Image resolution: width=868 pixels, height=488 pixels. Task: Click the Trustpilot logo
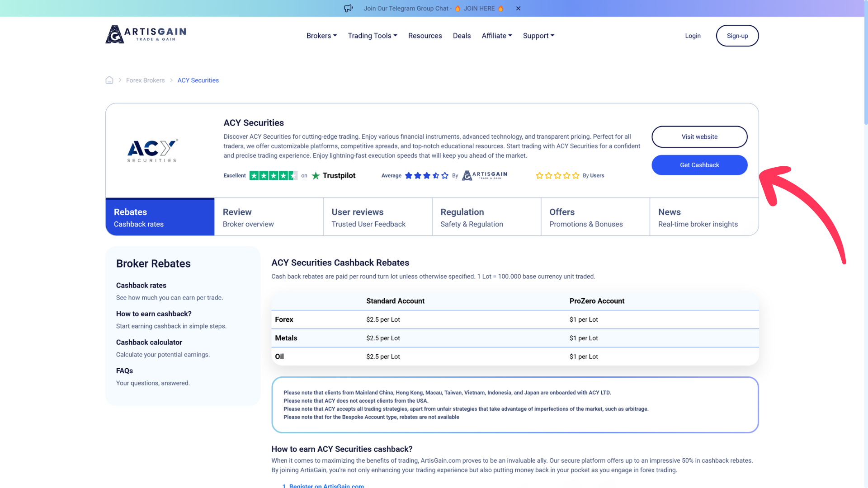[x=334, y=175]
